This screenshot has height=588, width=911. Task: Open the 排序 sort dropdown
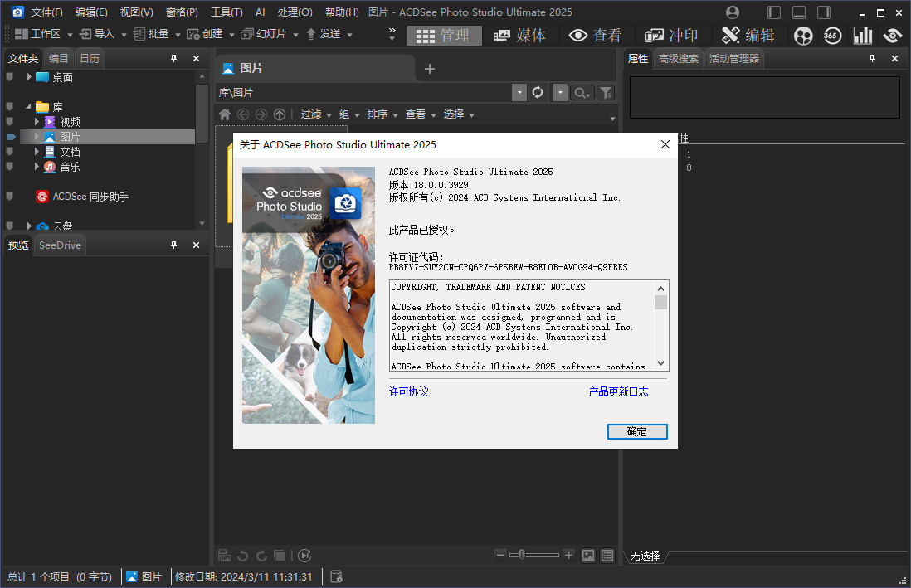tap(382, 114)
